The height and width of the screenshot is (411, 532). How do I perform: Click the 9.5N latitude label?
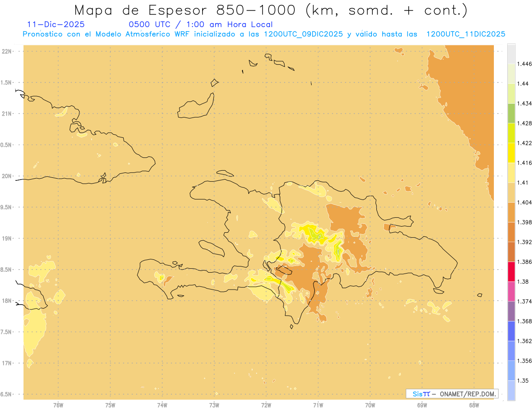coord(6,207)
